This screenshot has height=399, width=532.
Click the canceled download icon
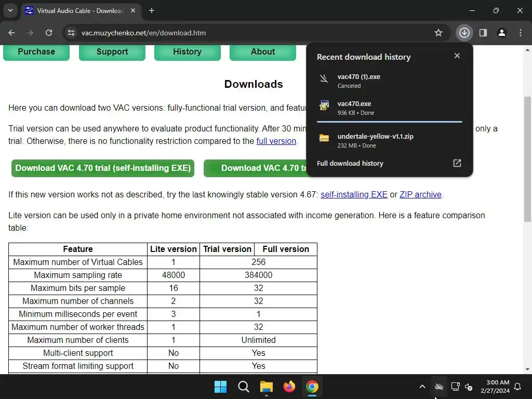click(x=324, y=78)
